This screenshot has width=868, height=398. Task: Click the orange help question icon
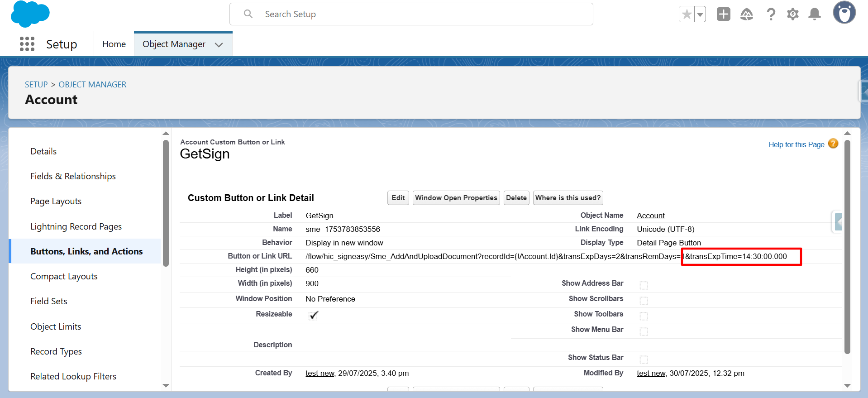click(833, 144)
